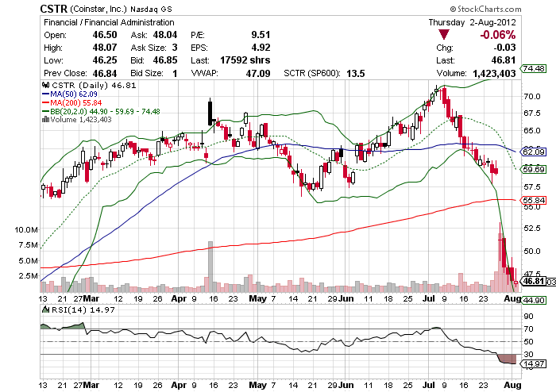
Task: Click 'May' on the date axis under RSI panel
Action: pos(258,385)
